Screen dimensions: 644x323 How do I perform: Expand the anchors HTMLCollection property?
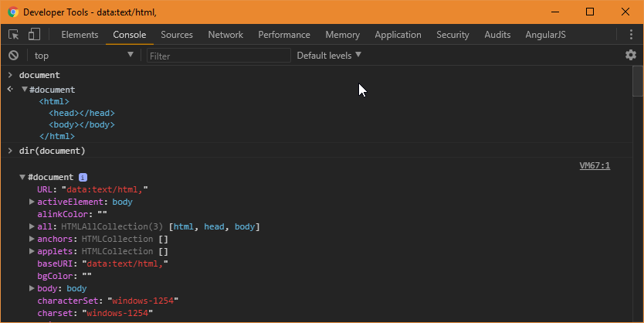point(32,240)
